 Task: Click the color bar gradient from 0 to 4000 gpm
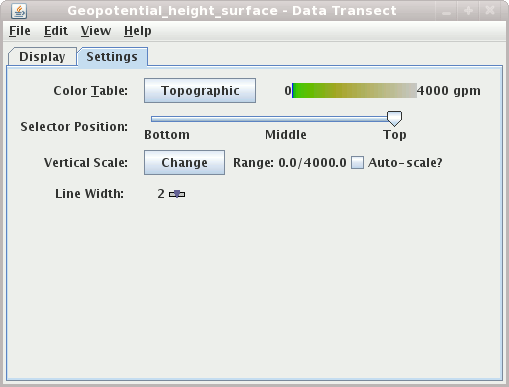[x=354, y=91]
